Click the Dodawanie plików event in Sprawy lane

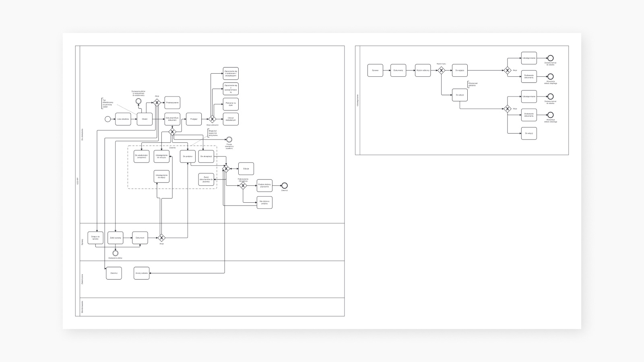pyautogui.click(x=116, y=253)
